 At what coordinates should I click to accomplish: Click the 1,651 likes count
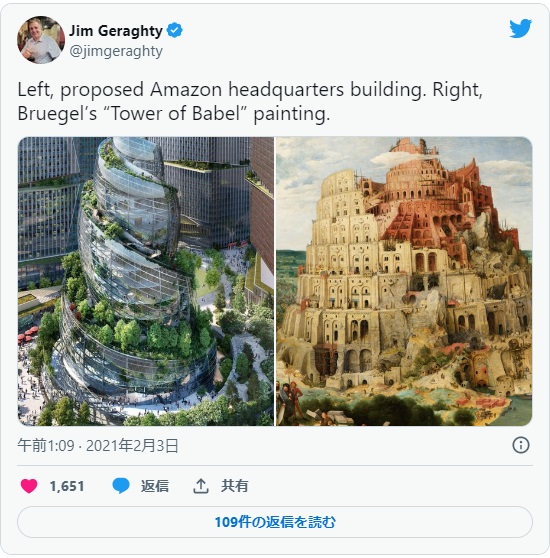(x=67, y=486)
